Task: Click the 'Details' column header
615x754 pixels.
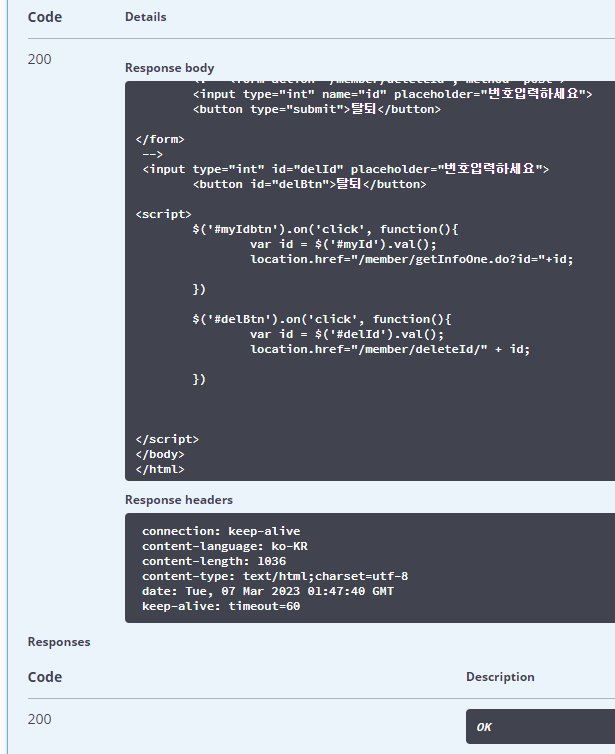Action: [x=146, y=17]
